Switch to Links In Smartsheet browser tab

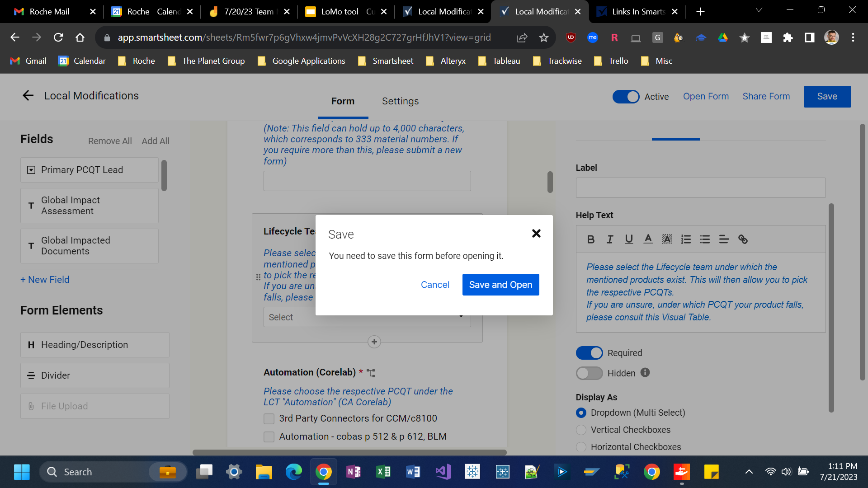coord(637,12)
